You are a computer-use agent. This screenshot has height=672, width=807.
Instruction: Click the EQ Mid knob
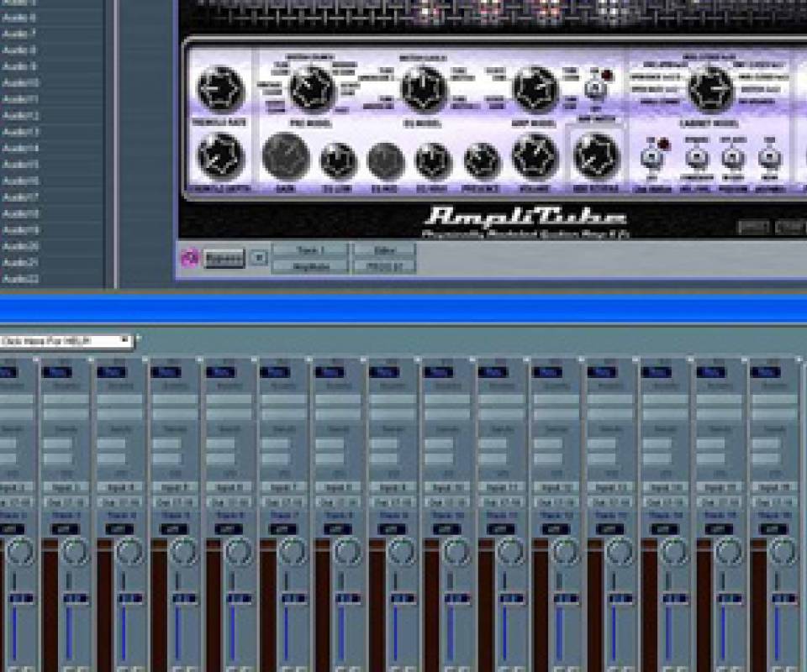(x=386, y=161)
